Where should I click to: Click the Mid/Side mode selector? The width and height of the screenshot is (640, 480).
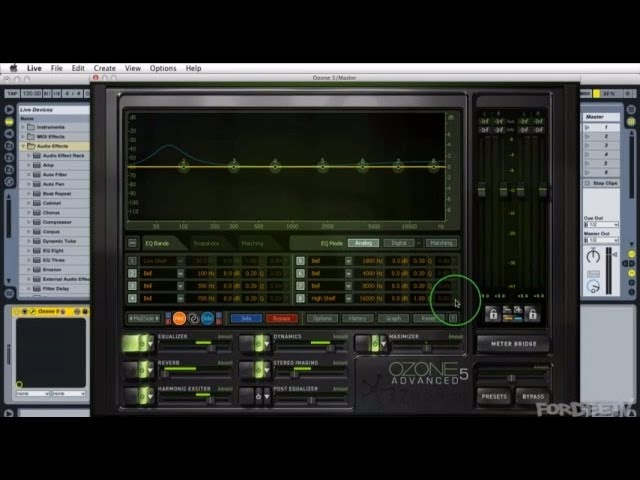click(x=144, y=318)
